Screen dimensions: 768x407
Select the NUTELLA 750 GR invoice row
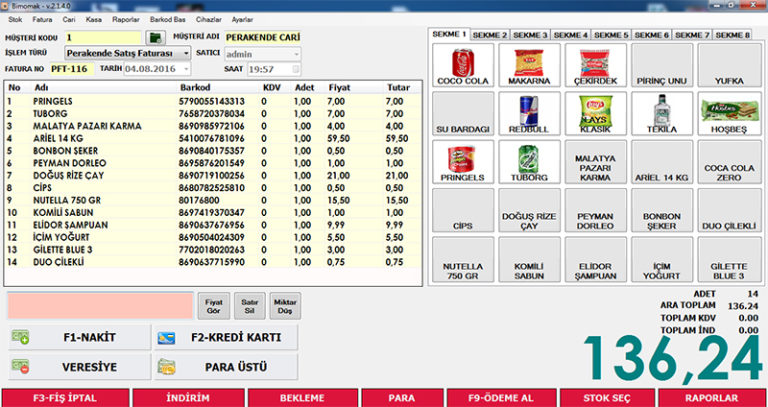tap(213, 200)
